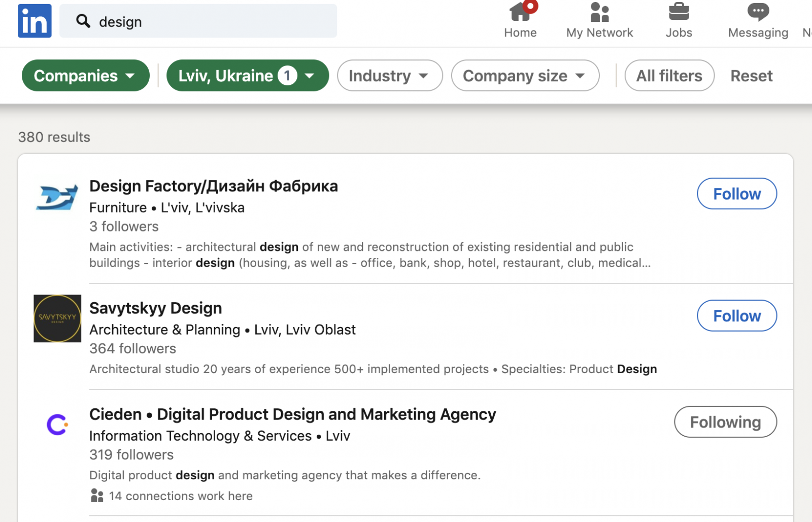Click "3 followers" under Design Factory

click(x=124, y=226)
